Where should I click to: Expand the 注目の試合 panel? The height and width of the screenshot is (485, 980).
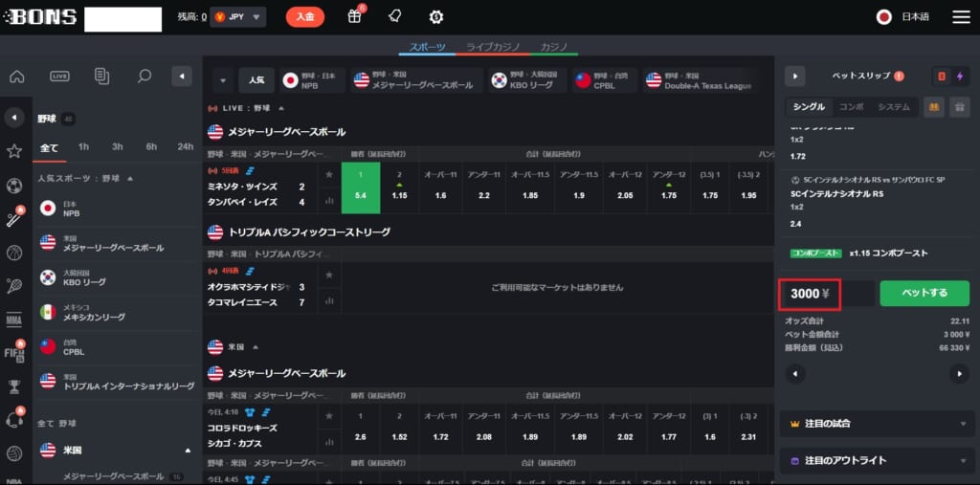tap(877, 423)
